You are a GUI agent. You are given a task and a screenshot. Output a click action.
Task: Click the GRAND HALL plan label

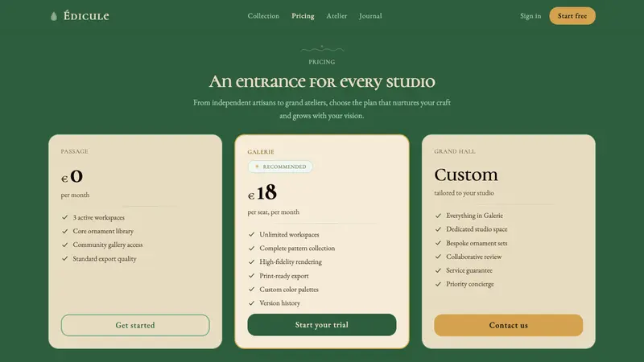(455, 151)
